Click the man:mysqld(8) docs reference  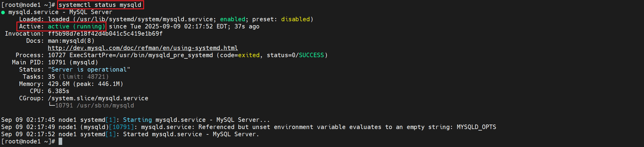tap(71, 41)
